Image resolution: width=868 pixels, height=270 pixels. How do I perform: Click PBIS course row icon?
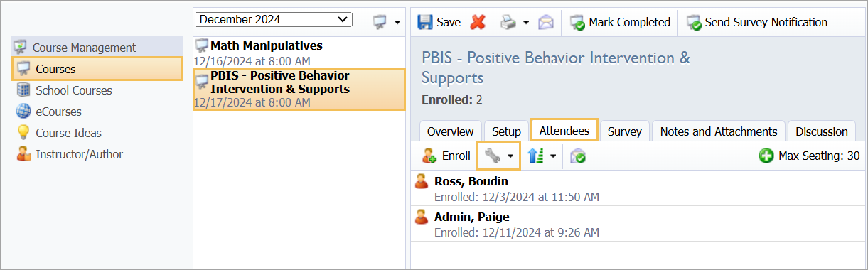(x=202, y=82)
